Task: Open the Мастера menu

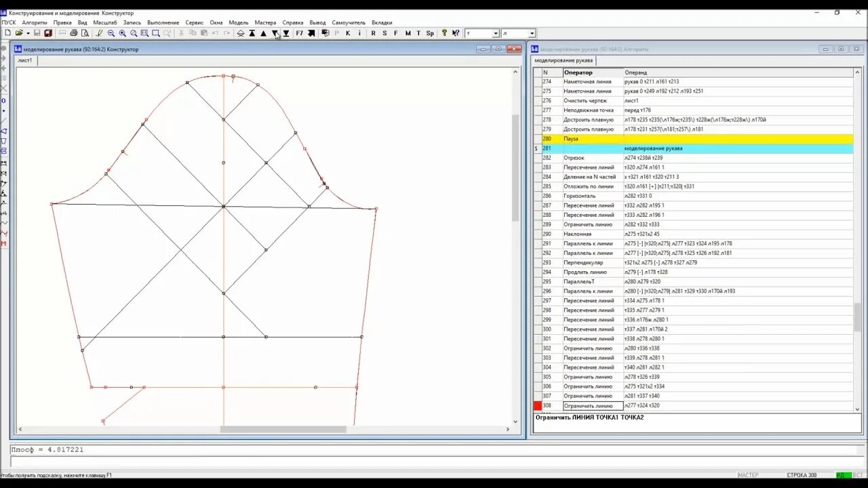Action: point(265,22)
